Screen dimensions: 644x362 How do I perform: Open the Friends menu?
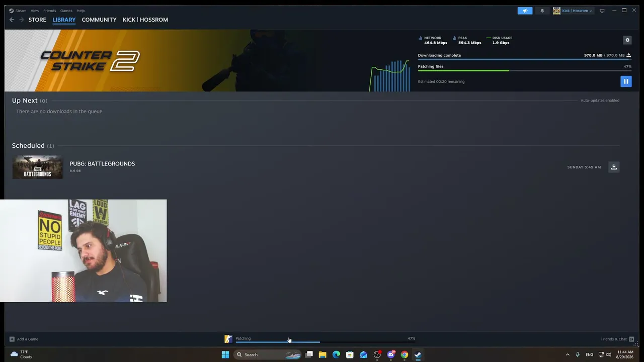50,11
